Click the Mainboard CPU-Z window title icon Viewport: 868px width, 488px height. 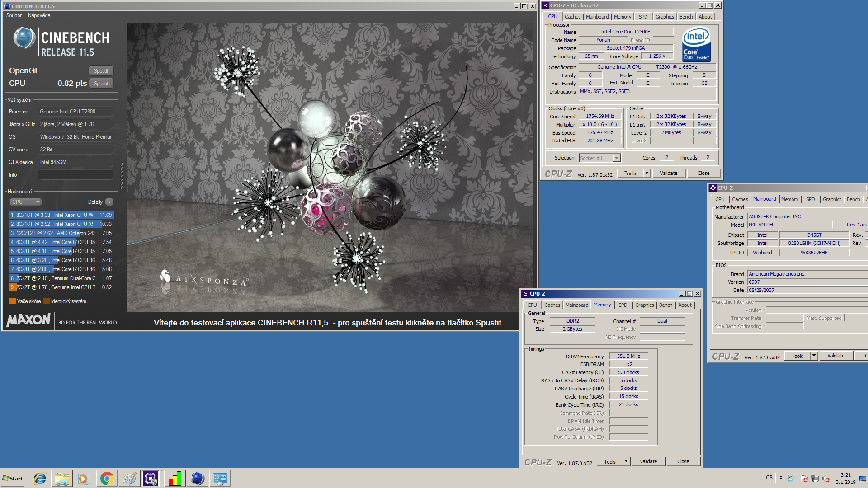tap(713, 188)
